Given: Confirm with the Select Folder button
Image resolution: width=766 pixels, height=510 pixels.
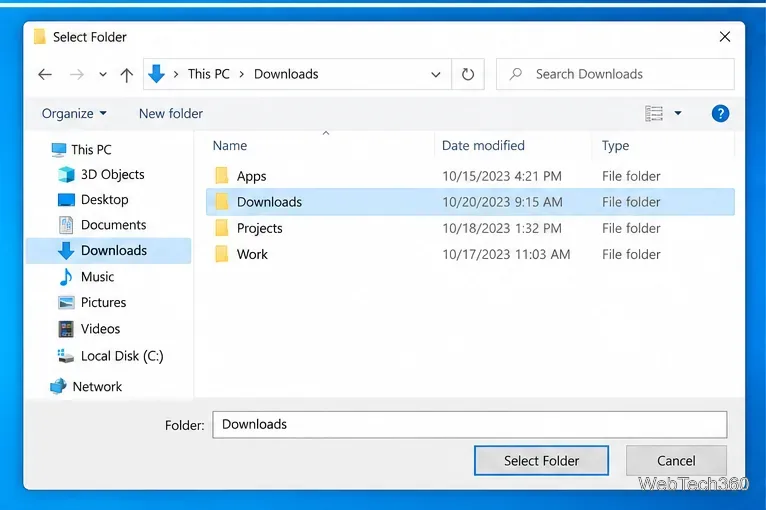Looking at the screenshot, I should [541, 461].
